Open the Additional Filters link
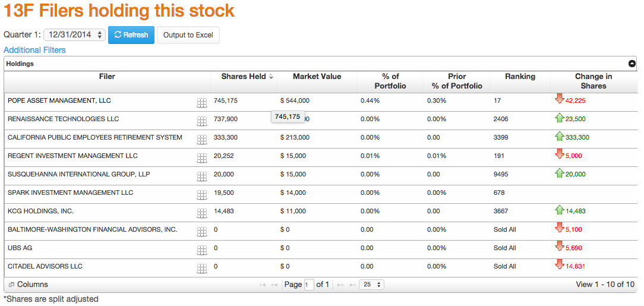 tap(34, 50)
